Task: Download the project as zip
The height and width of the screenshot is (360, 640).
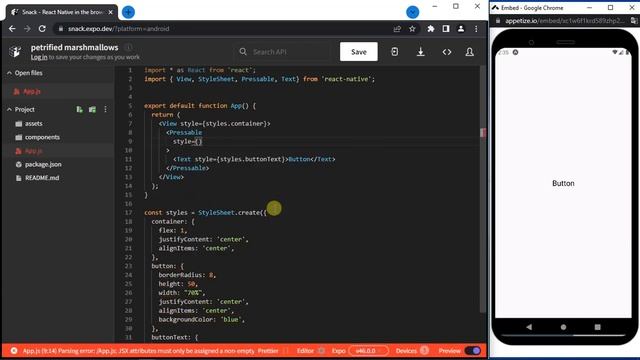Action: point(420,52)
